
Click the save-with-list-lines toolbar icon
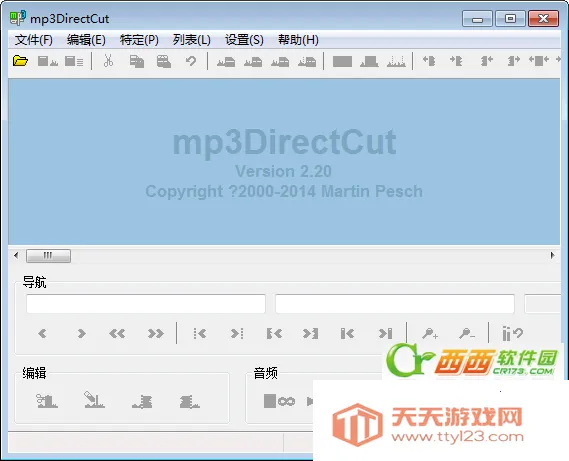point(74,61)
